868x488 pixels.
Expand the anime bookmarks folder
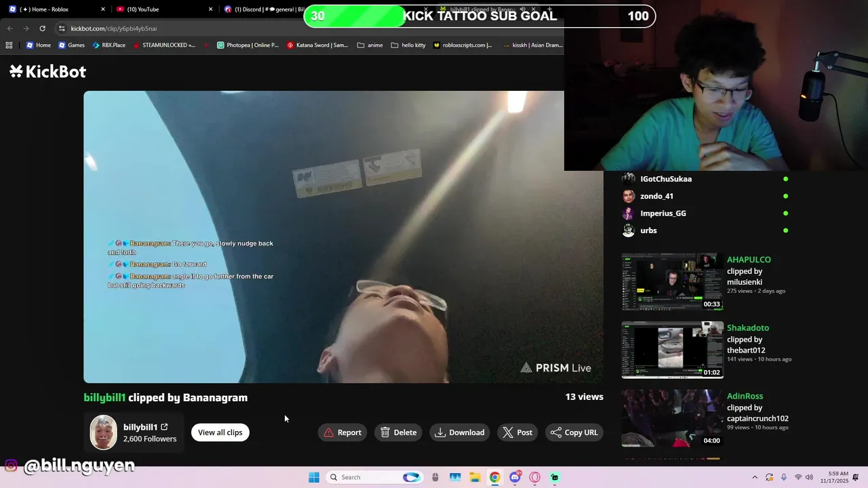pyautogui.click(x=370, y=45)
